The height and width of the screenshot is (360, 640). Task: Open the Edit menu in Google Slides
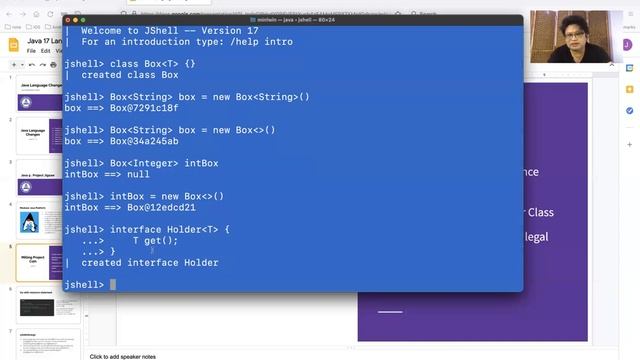click(x=45, y=51)
